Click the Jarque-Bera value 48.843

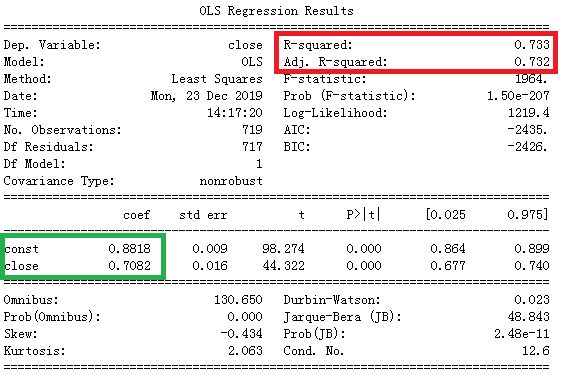point(528,317)
